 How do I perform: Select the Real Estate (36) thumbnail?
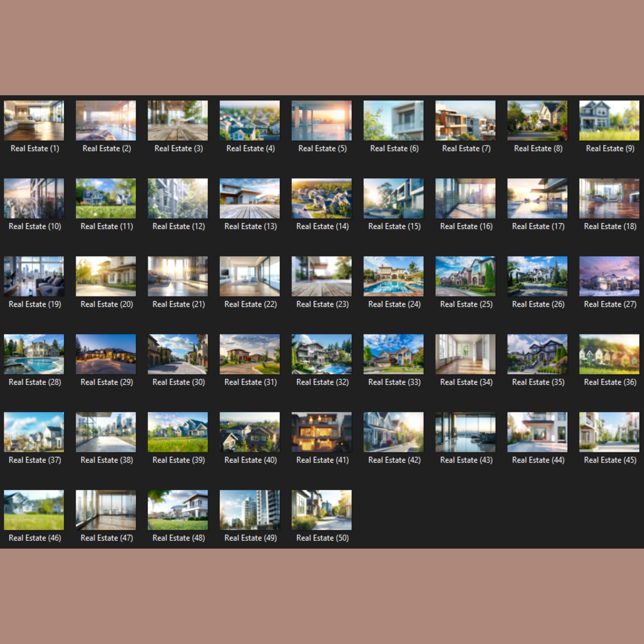point(609,354)
